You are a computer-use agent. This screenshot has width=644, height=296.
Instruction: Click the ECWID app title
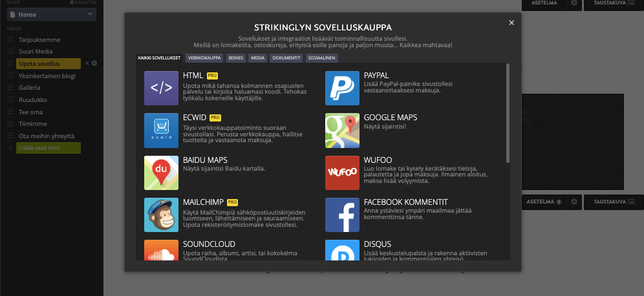coord(195,118)
